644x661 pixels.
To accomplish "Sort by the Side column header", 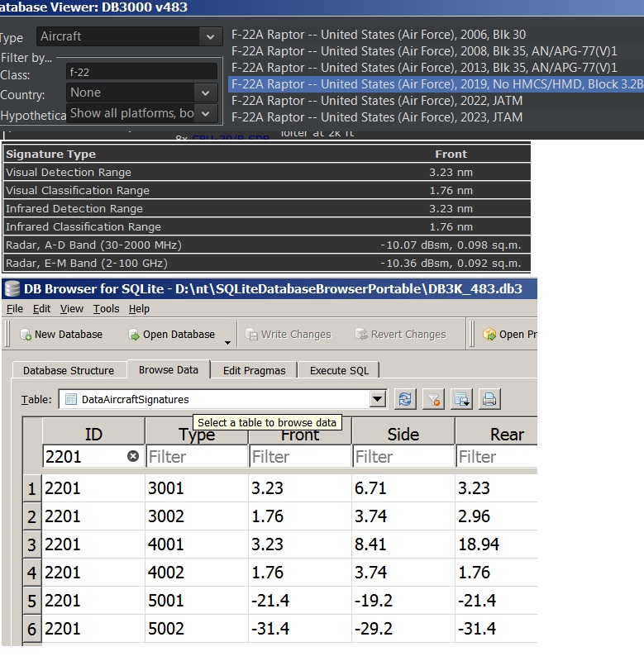I will 403,434.
